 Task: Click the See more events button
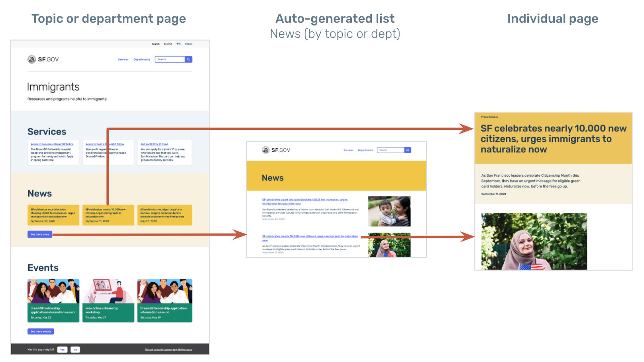[x=41, y=331]
